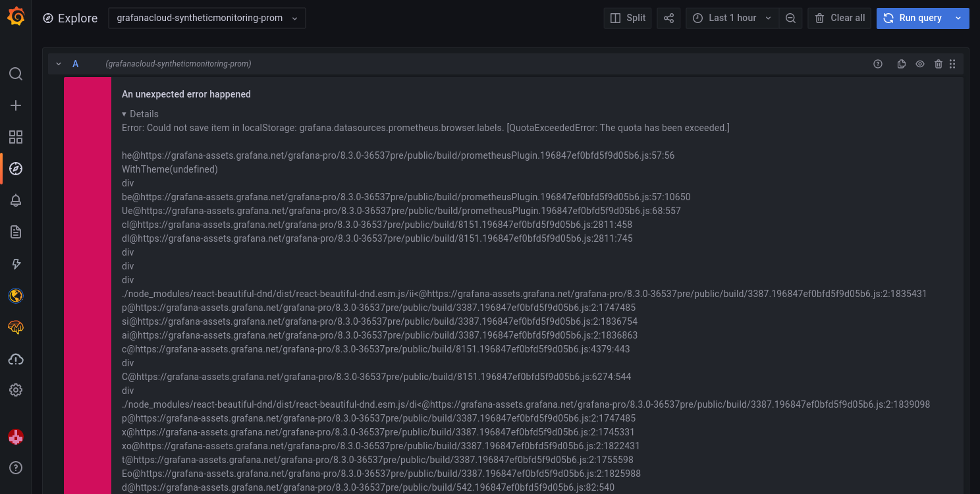Screen dimensions: 980x494
Task: Click the italic datasource name in query row A
Action: pyautogui.click(x=178, y=64)
